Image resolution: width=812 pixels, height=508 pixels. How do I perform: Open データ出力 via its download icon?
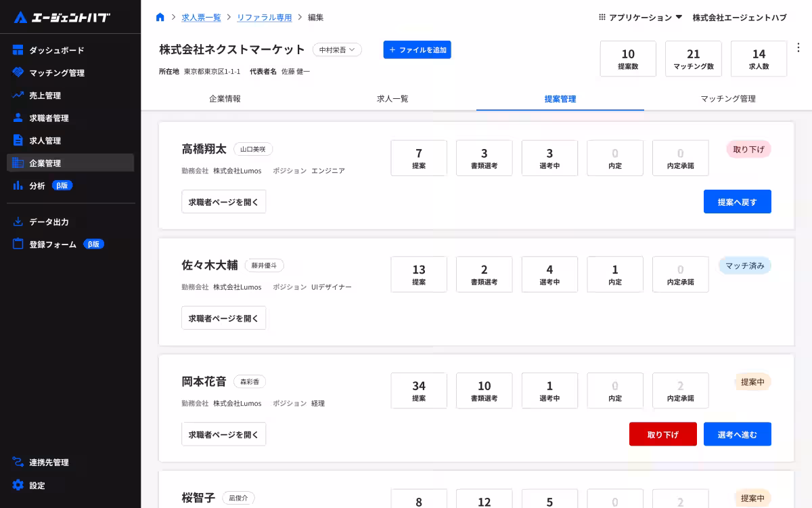coord(18,221)
